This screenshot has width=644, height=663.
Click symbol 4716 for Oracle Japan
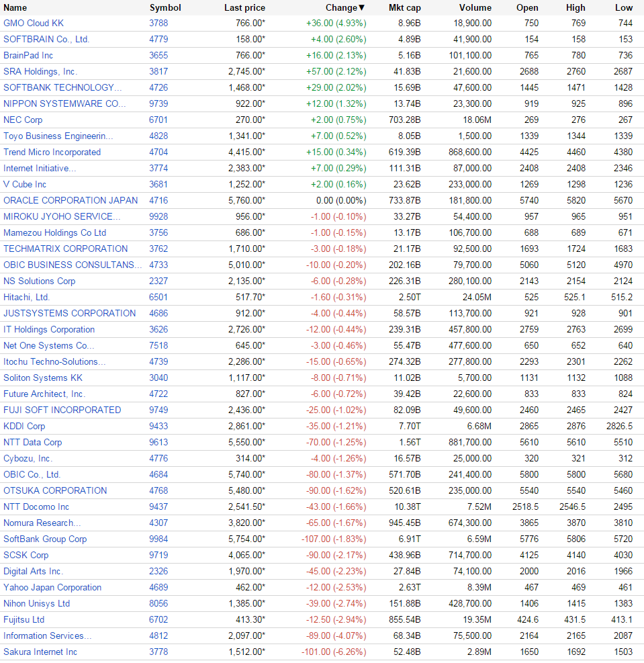(x=158, y=200)
